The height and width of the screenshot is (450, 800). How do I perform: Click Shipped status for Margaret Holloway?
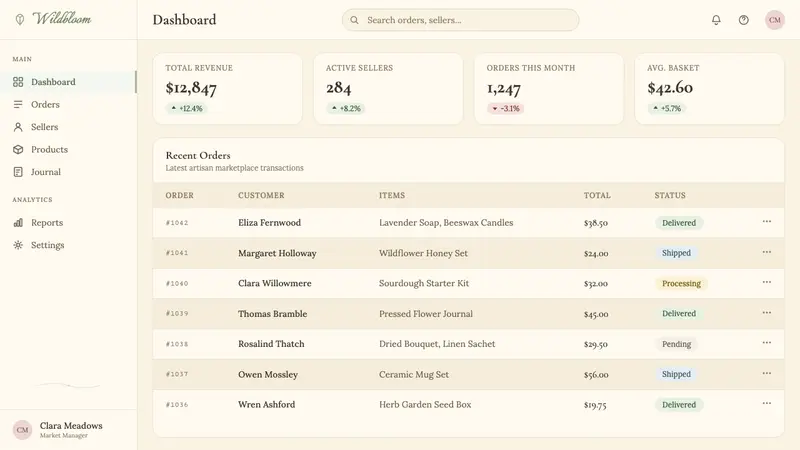coord(677,253)
